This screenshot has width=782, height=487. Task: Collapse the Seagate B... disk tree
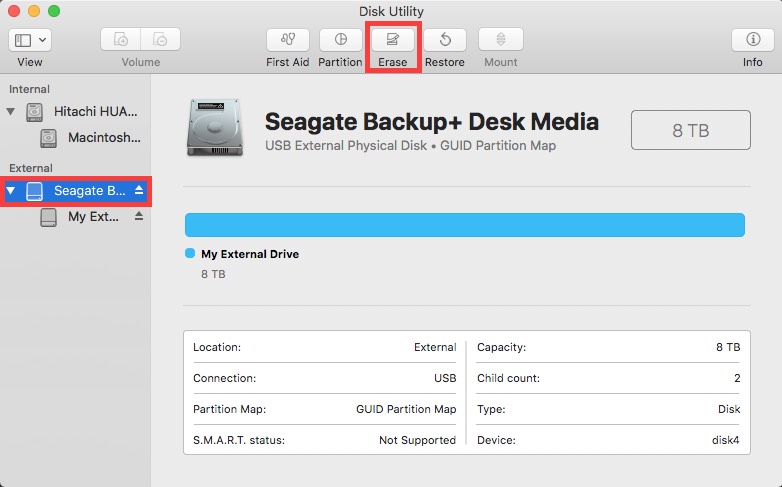(x=10, y=190)
